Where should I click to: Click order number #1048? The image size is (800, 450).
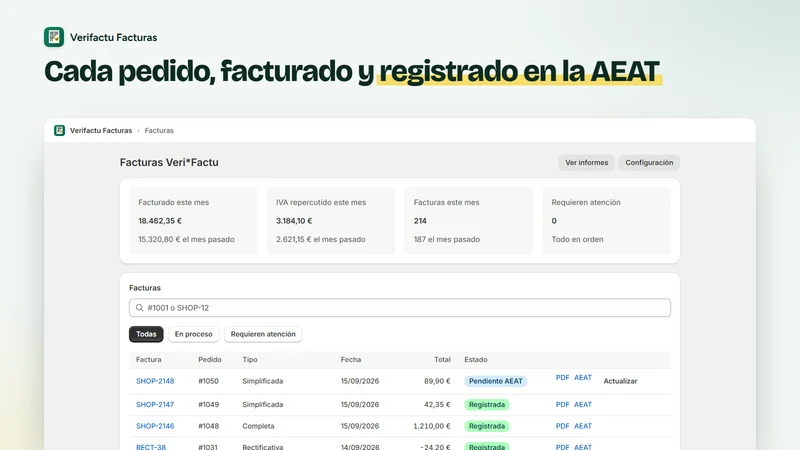[209, 426]
